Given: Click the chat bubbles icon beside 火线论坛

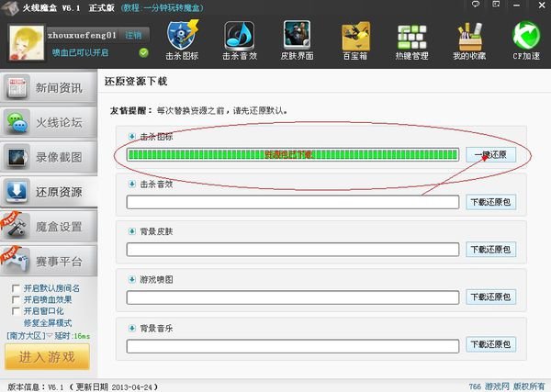Looking at the screenshot, I should pyautogui.click(x=17, y=122).
